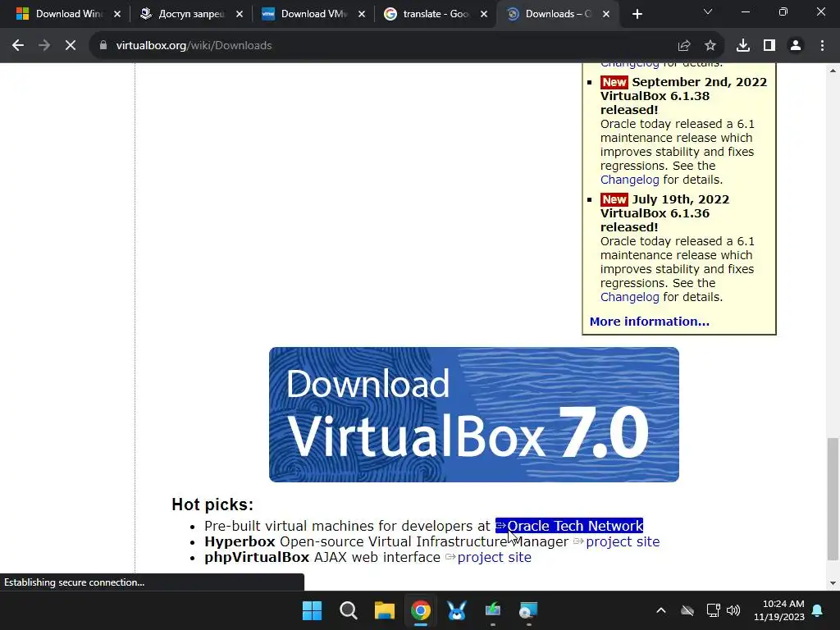840x630 pixels.
Task: Bookmark this page with the star
Action: 710,46
